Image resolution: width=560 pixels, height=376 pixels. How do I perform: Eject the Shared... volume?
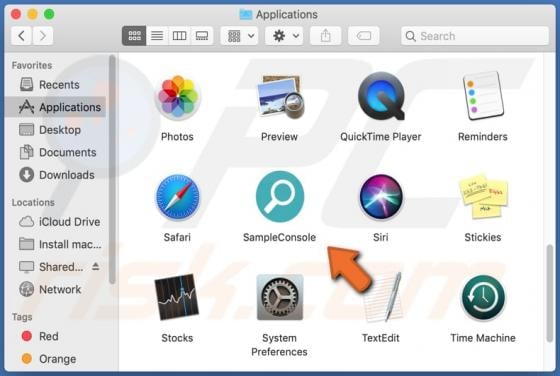coord(95,266)
